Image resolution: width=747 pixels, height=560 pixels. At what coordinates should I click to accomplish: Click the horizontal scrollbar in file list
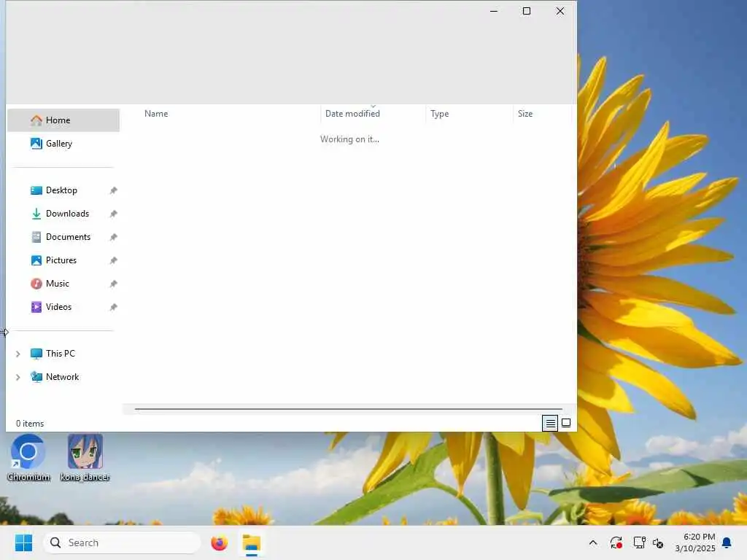348,409
